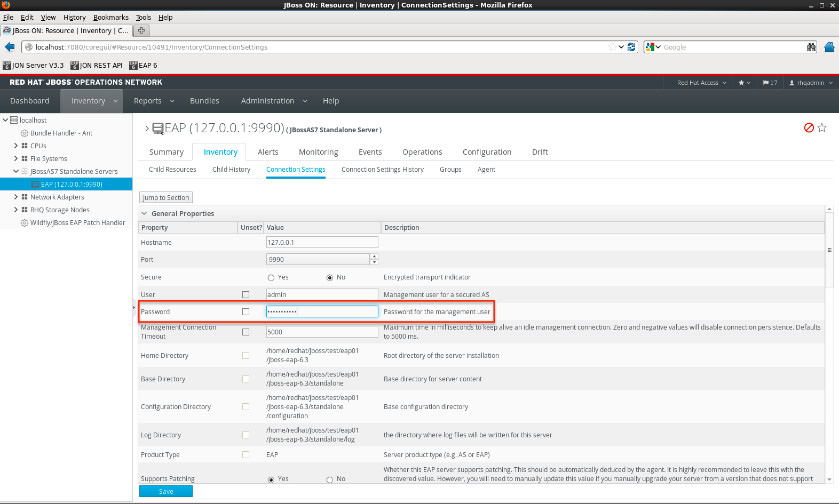Click the search binoculars icon
Viewport: 839px width, 504px height.
(811, 47)
